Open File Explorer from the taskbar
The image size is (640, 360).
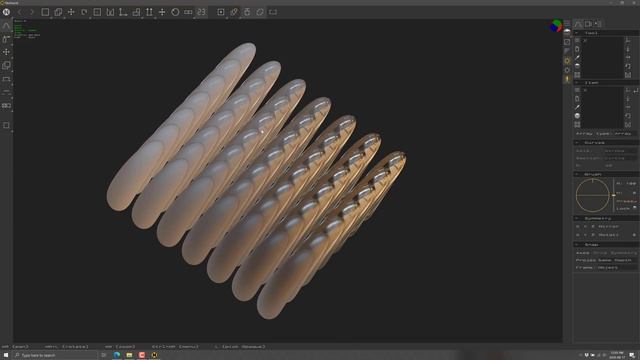point(129,355)
